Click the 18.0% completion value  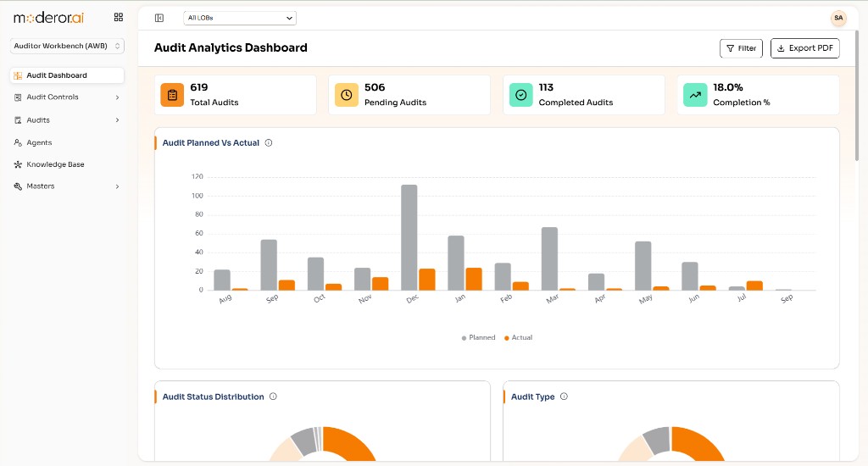(728, 87)
